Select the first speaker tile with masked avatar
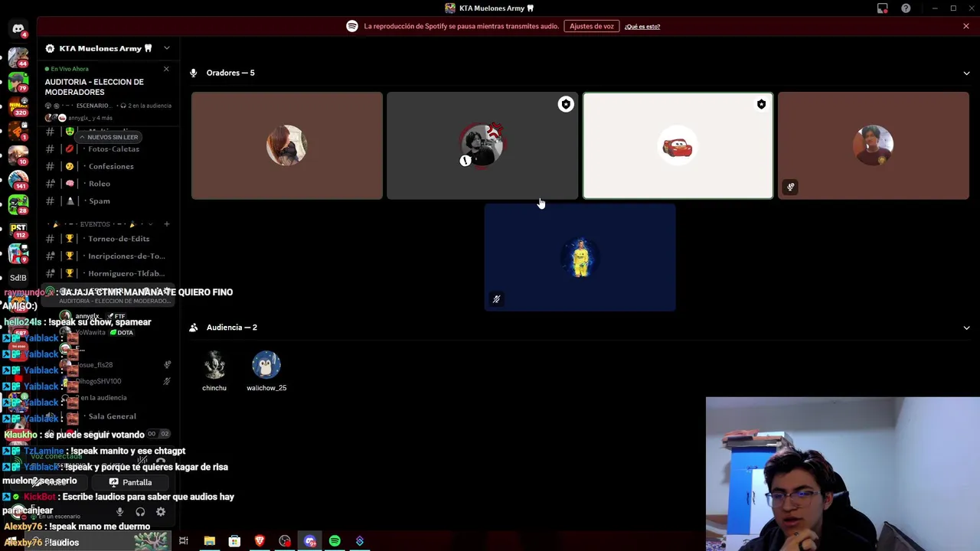Screen dimensions: 980x551 [287, 145]
